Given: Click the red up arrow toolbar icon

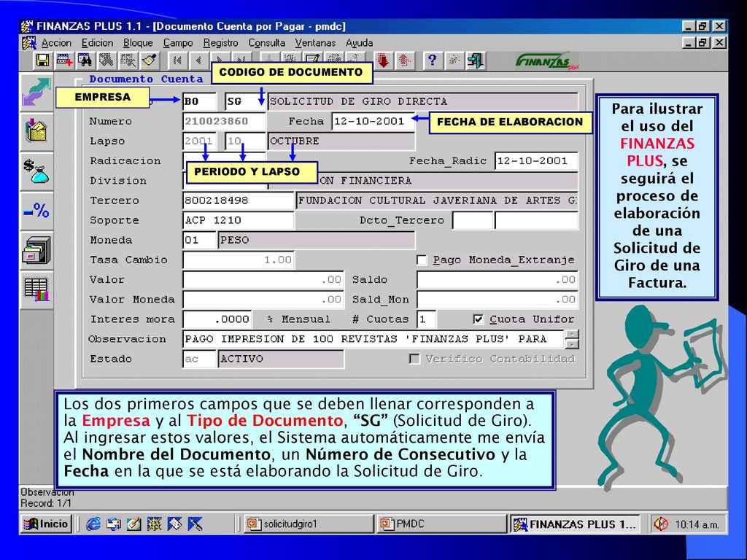Looking at the screenshot, I should [404, 61].
